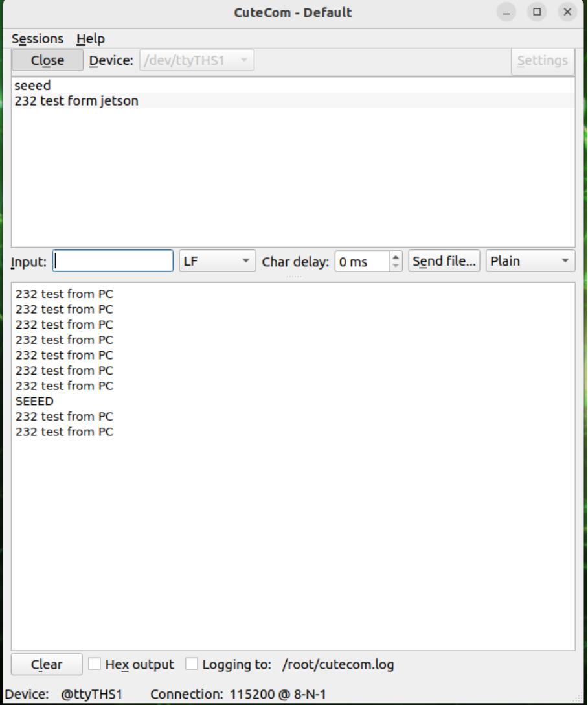Toggle the Logging to checkbox
This screenshot has height=705, width=588.
click(x=192, y=664)
